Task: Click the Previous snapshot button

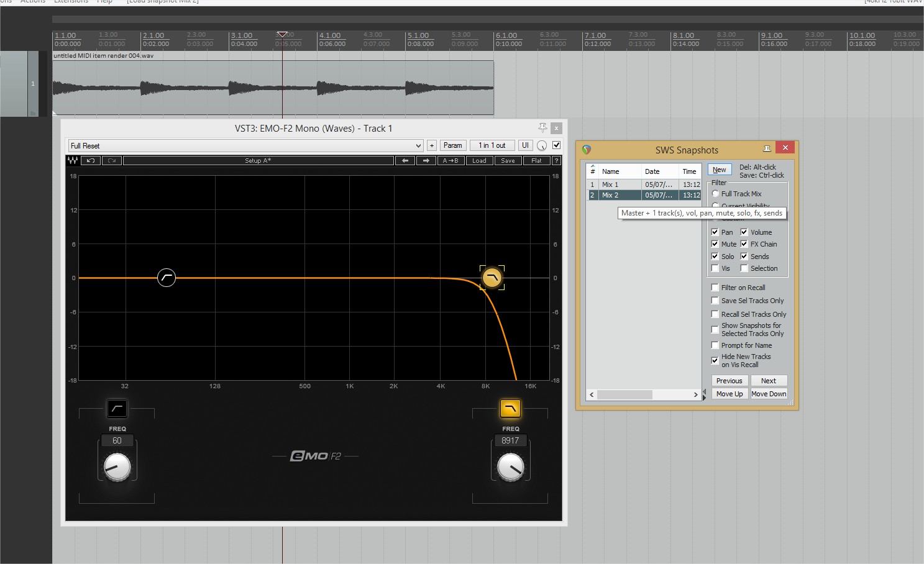Action: (730, 381)
